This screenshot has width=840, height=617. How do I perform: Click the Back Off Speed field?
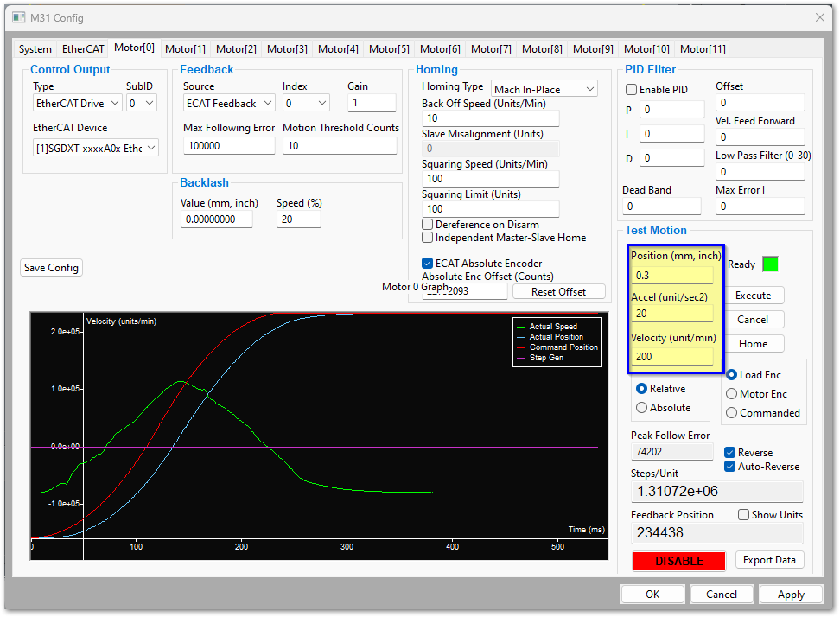tap(491, 118)
